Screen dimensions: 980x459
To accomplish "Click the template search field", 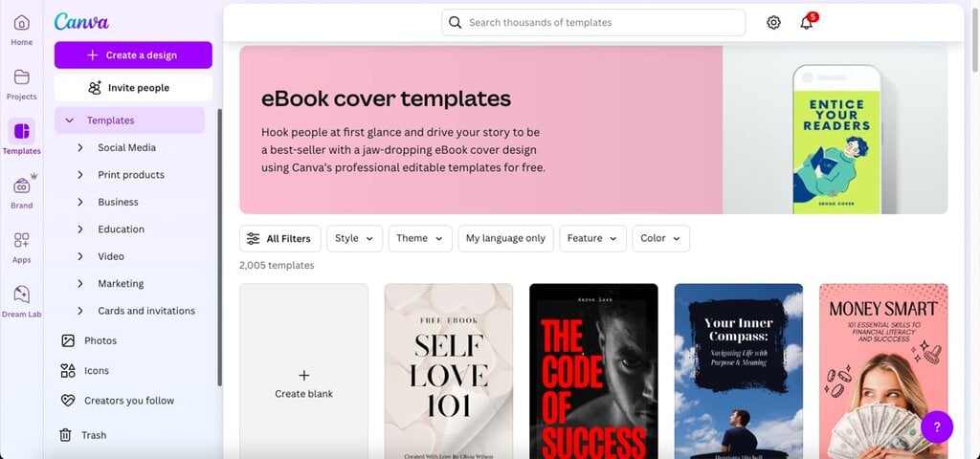I will 593,23.
